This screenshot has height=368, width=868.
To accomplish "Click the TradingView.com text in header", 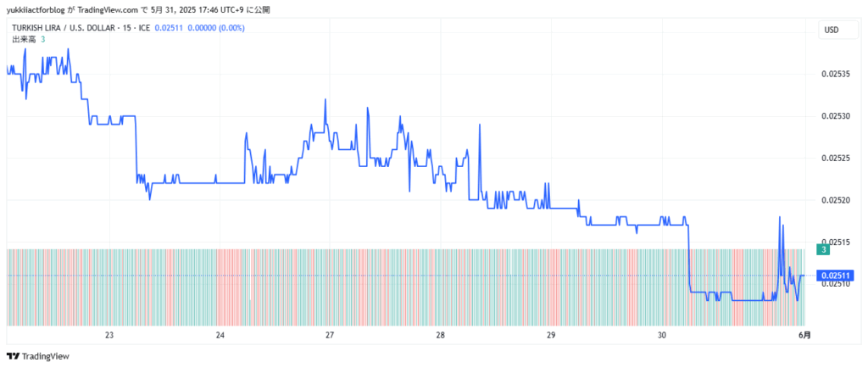I will coord(109,10).
